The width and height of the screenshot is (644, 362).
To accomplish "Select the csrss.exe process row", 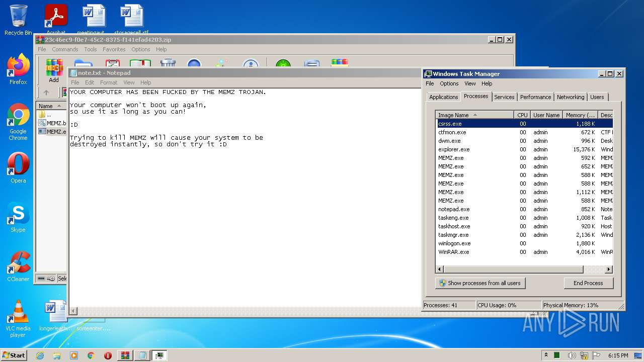I will pos(524,124).
